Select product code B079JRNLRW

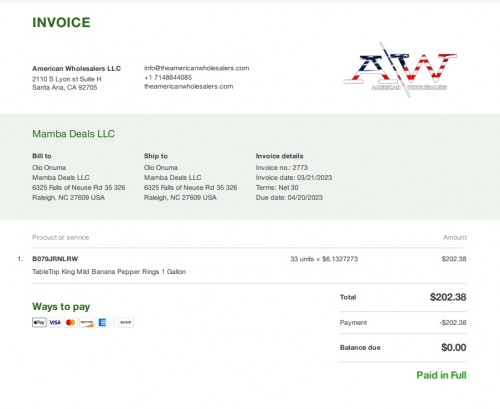point(55,259)
